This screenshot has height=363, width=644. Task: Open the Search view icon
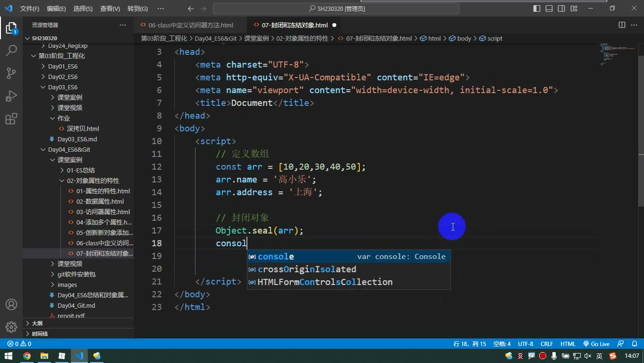11,50
